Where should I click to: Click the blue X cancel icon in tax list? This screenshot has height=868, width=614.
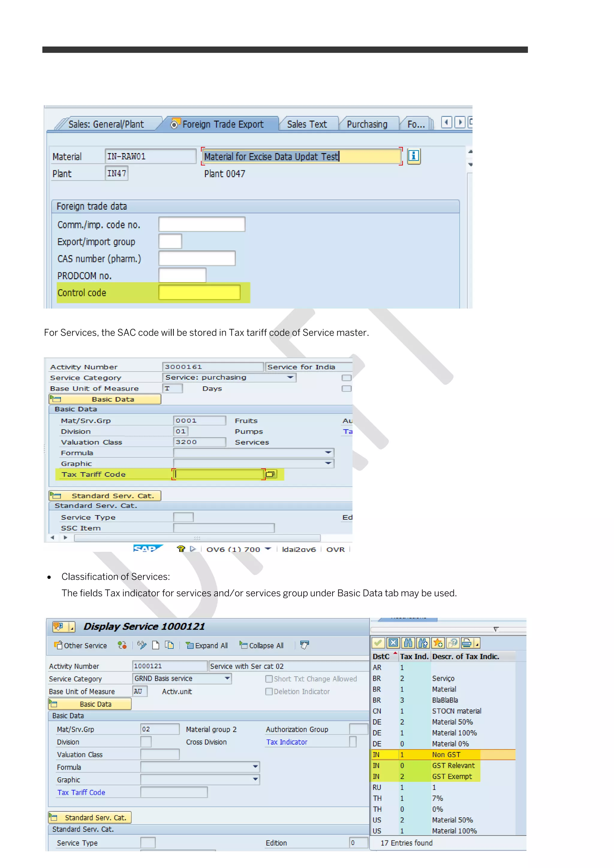coord(393,643)
